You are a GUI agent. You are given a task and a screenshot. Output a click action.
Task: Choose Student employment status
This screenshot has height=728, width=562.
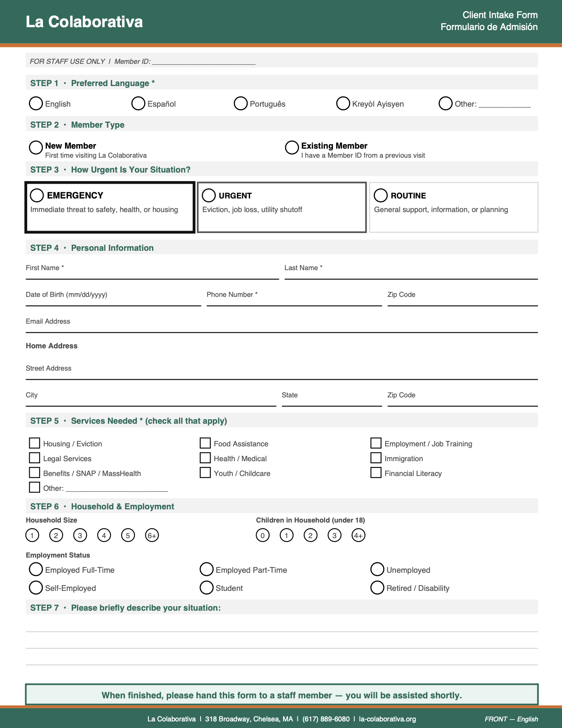pos(206,588)
